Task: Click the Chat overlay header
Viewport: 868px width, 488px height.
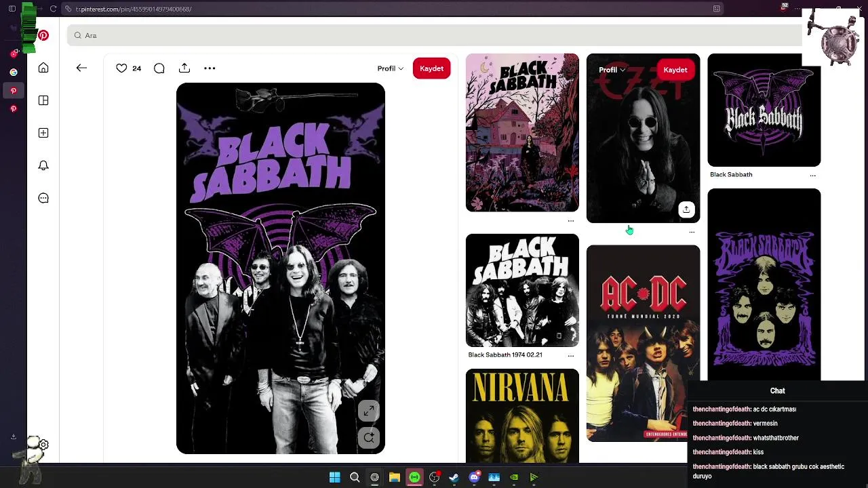Action: pos(777,391)
